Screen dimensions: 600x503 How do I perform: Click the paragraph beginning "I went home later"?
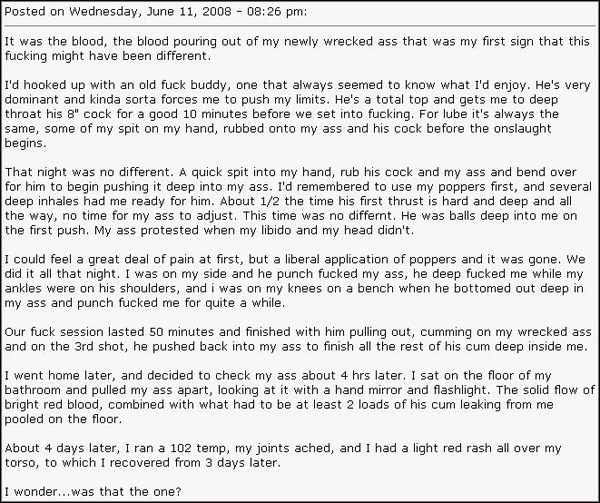(300, 397)
